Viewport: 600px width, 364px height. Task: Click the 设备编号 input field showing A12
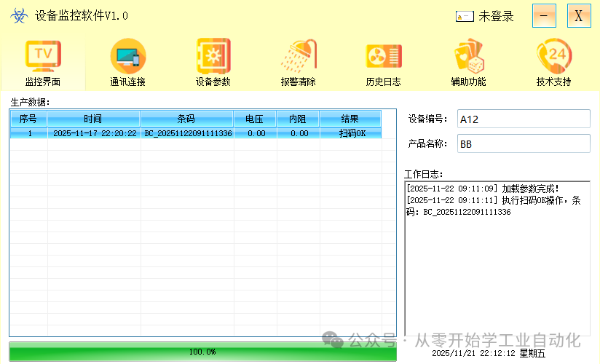coord(524,119)
